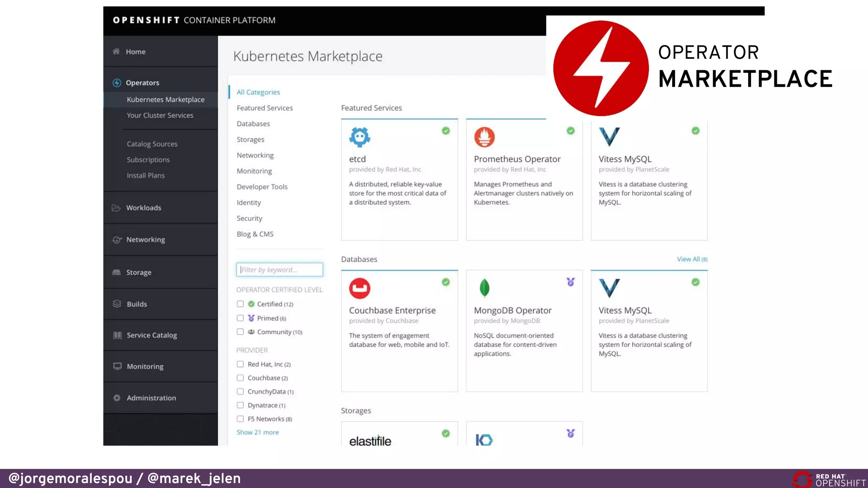Viewport: 868px width, 488px height.
Task: Expand the Service Catalog sidebar section
Action: (161, 335)
